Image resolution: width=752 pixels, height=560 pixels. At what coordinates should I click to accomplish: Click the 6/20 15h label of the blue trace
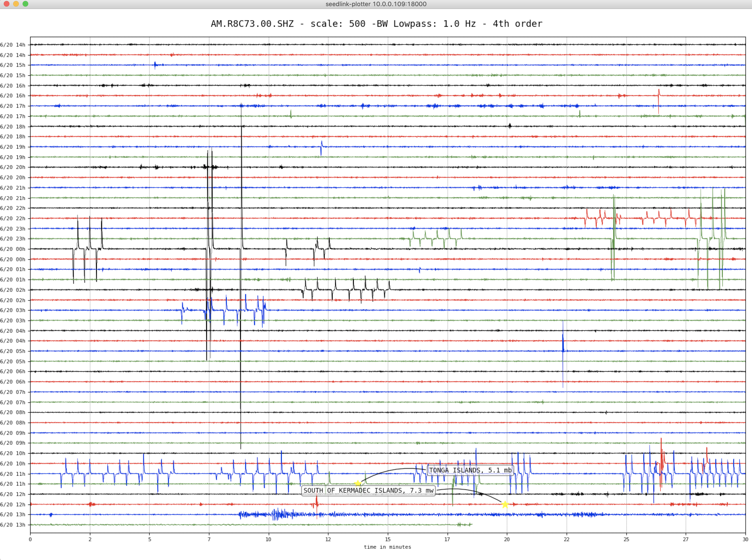[13, 65]
